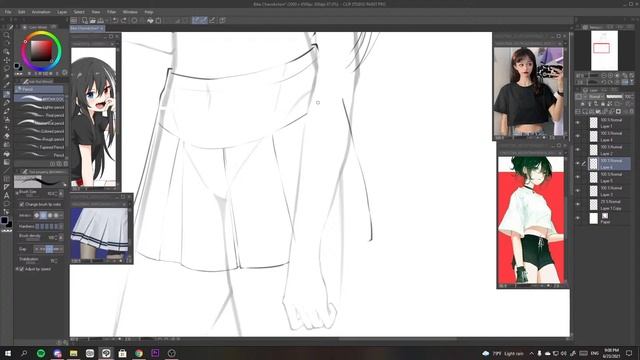
Task: Select the Ruler tool
Action: click(7, 187)
